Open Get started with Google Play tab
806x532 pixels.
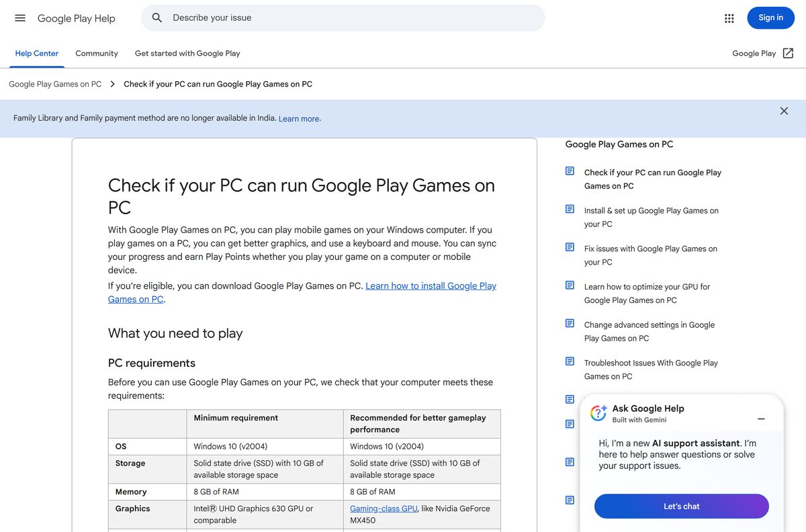pyautogui.click(x=187, y=53)
